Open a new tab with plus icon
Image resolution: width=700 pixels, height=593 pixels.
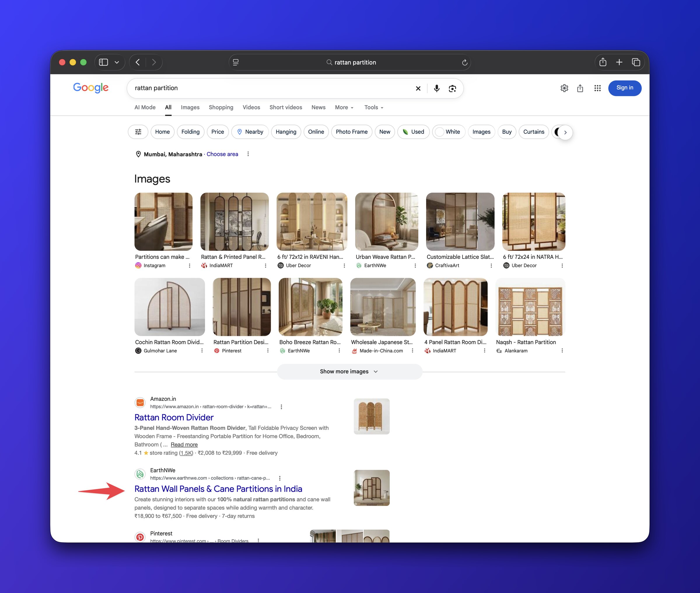point(619,62)
